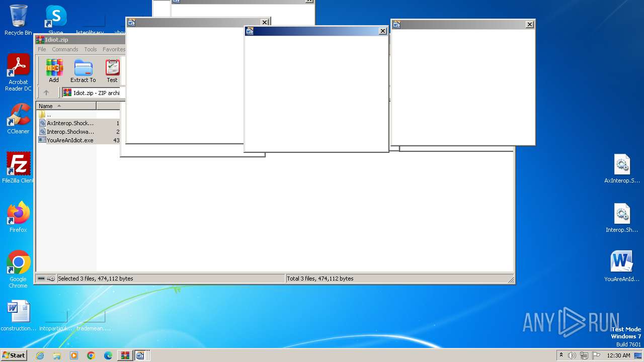Click the WinRAR title bar icon of Idiot.zip
644x362 pixels.
pyautogui.click(x=40, y=40)
